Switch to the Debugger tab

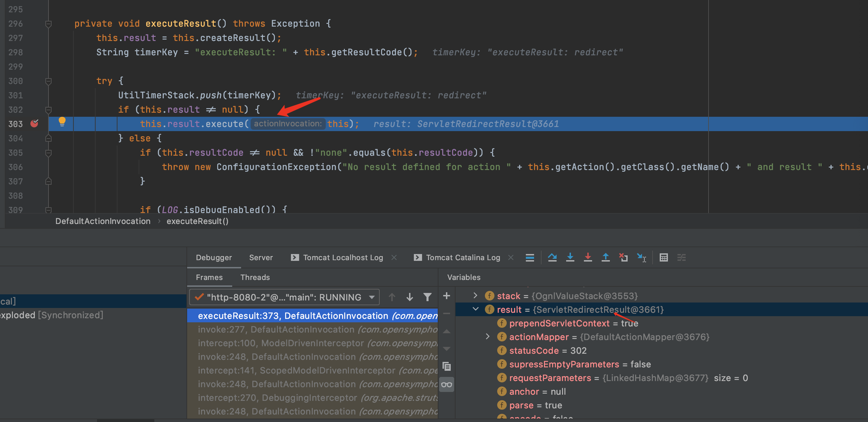[214, 257]
